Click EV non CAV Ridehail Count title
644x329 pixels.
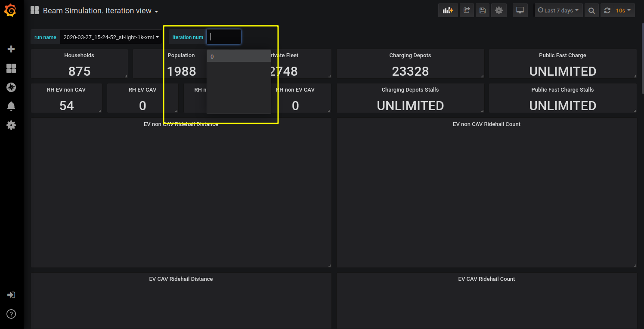pyautogui.click(x=486, y=124)
